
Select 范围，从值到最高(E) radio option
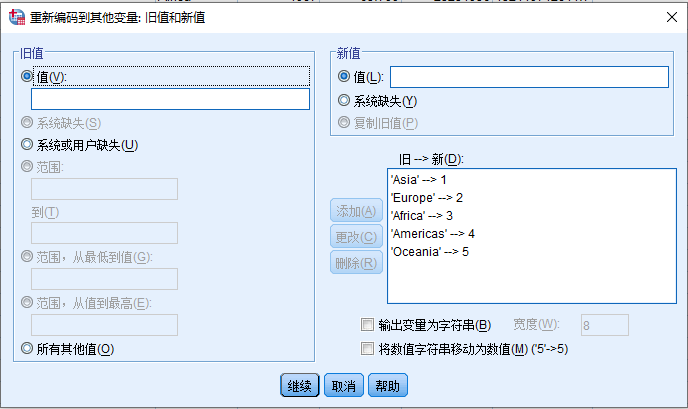[x=27, y=302]
